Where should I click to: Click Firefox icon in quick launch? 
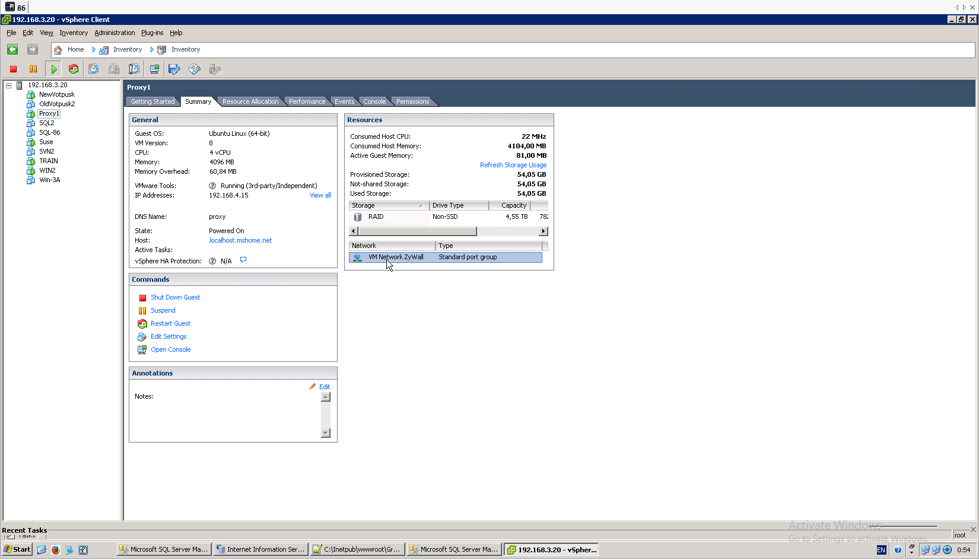click(x=55, y=550)
